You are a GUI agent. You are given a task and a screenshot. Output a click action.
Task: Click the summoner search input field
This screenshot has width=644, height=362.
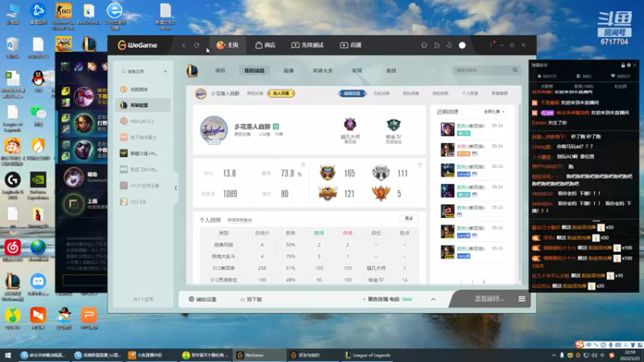pyautogui.click(x=481, y=70)
